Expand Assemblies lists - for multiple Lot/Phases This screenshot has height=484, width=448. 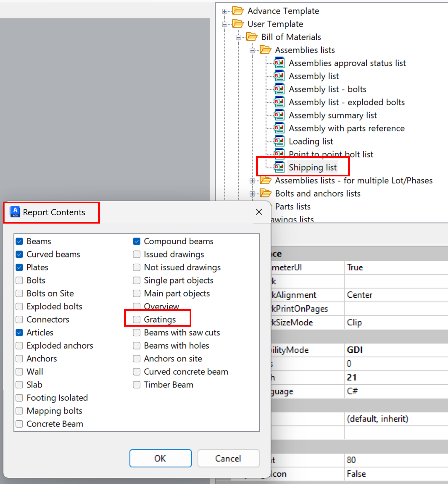(x=252, y=181)
